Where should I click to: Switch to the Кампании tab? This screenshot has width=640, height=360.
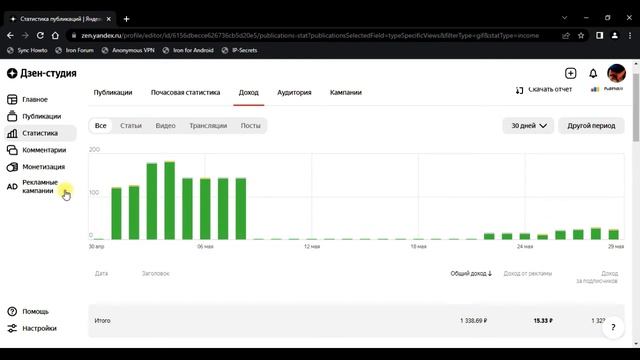pos(346,92)
